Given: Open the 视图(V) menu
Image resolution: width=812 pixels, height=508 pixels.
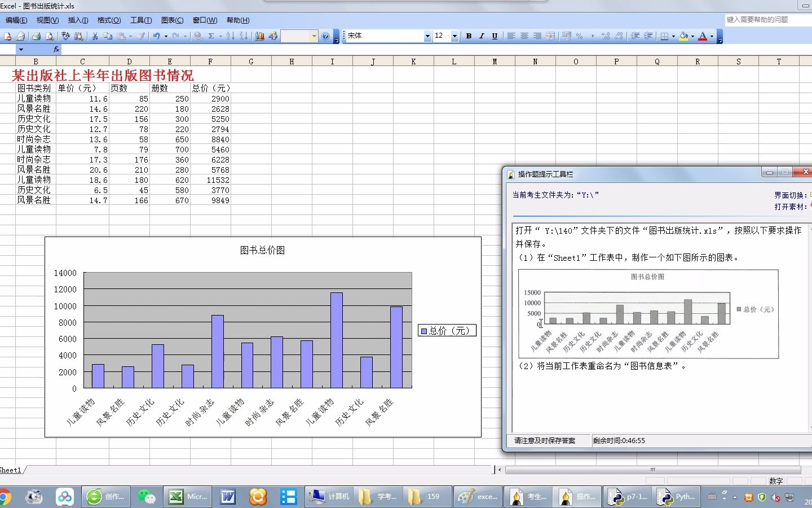Looking at the screenshot, I should coord(47,20).
